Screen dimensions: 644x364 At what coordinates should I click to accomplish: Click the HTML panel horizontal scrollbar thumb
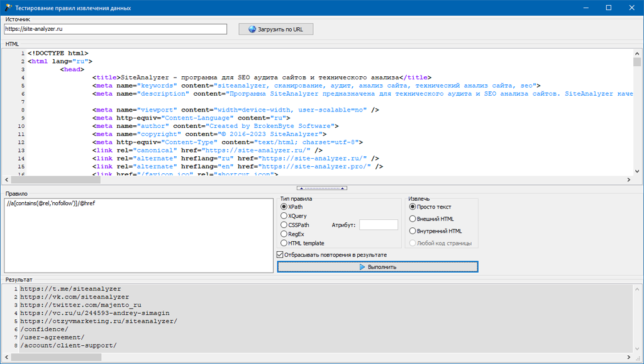[x=56, y=179]
